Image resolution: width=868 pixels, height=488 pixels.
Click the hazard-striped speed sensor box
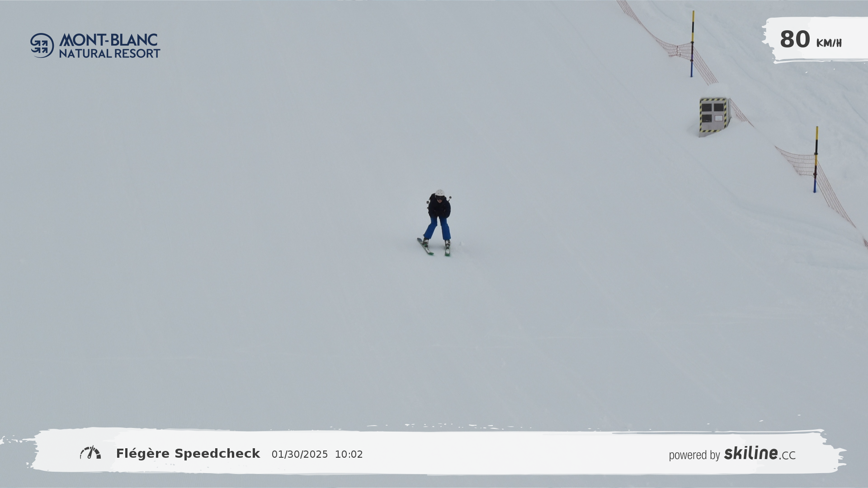click(x=713, y=115)
